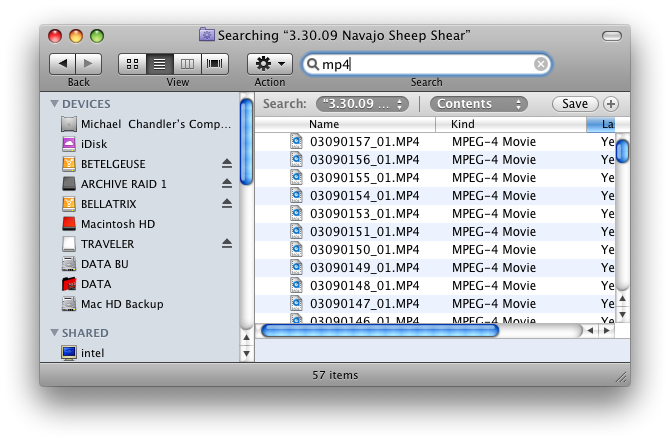The image size is (670, 441).
Task: Open the Action gear dropdown menu
Action: (270, 64)
